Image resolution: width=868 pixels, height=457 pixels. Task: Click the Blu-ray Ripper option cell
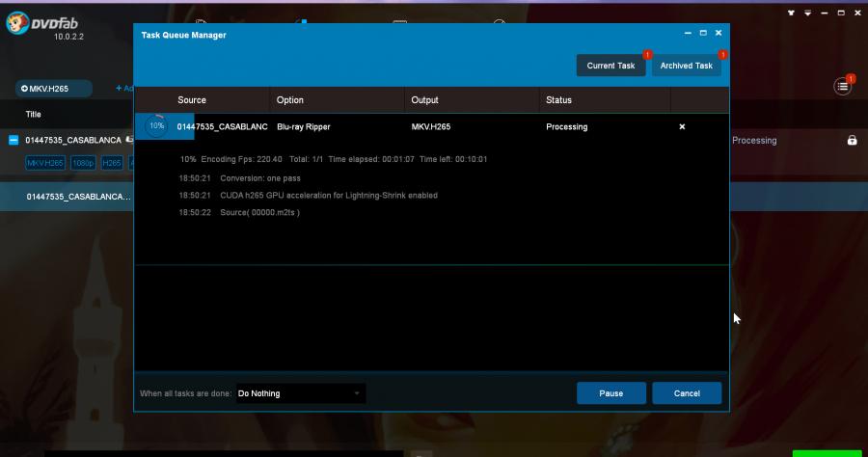click(x=304, y=126)
